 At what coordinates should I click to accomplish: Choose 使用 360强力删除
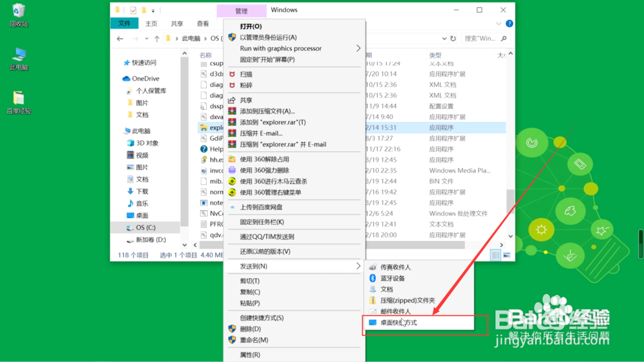pyautogui.click(x=294, y=171)
